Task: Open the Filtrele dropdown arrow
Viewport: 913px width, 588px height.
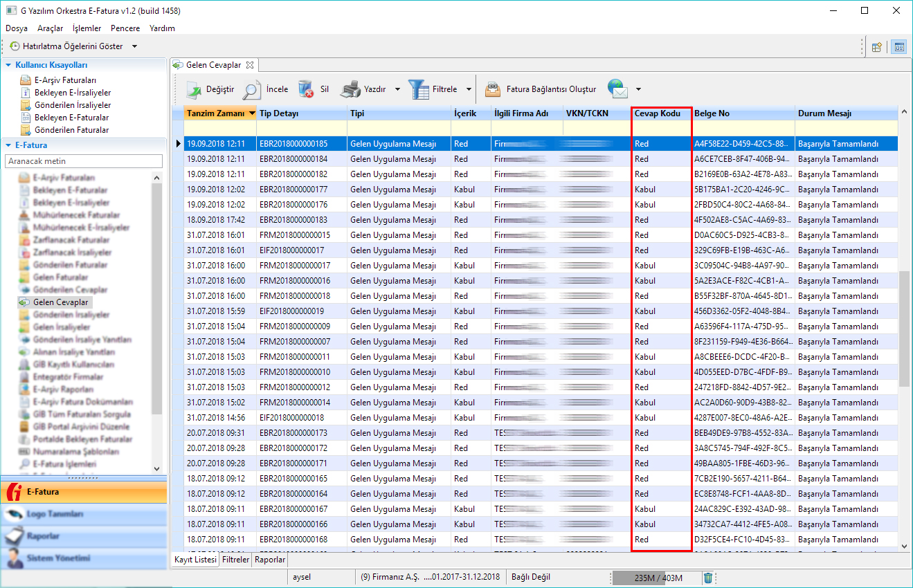Action: click(x=469, y=89)
